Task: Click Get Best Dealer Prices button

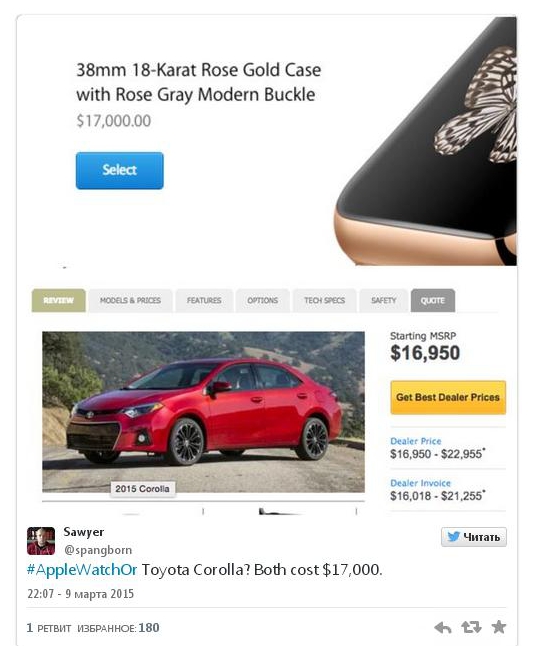Action: click(x=448, y=397)
